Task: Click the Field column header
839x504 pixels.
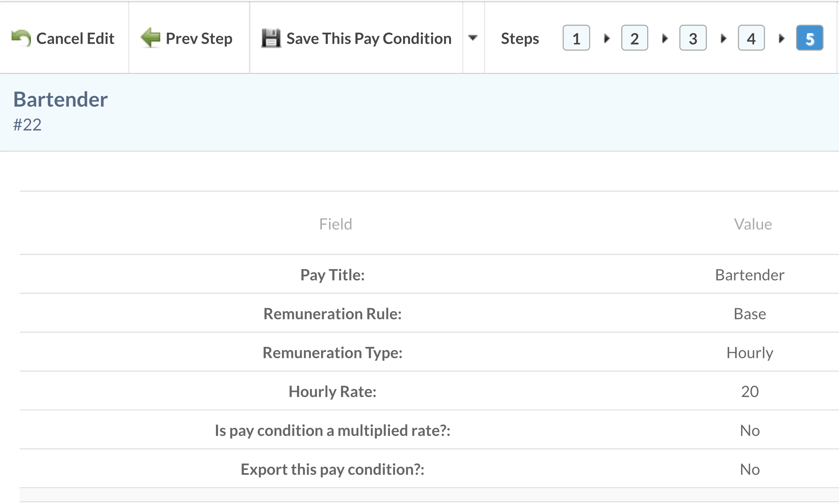Action: (x=336, y=224)
